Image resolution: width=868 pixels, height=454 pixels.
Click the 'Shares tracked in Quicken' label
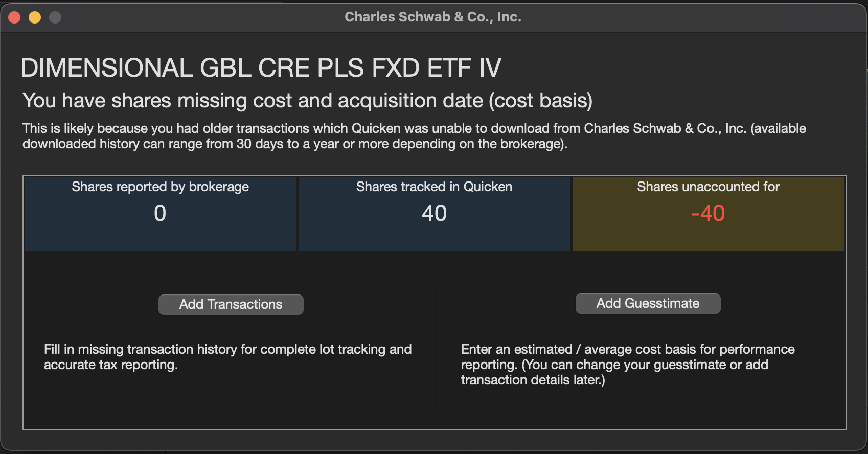tap(434, 187)
